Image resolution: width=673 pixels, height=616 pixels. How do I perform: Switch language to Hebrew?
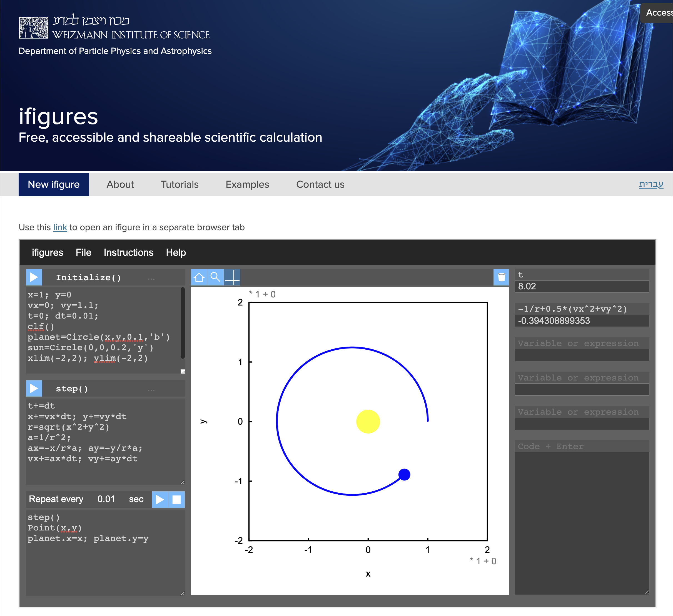coord(651,184)
